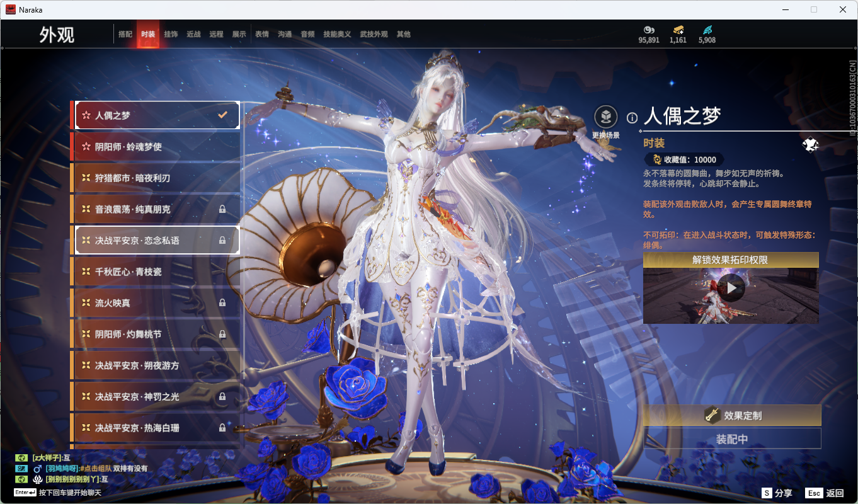This screenshot has width=858, height=504.
Task: Click the lock icon on 阴阳师·灼舞桃节
Action: 222,334
